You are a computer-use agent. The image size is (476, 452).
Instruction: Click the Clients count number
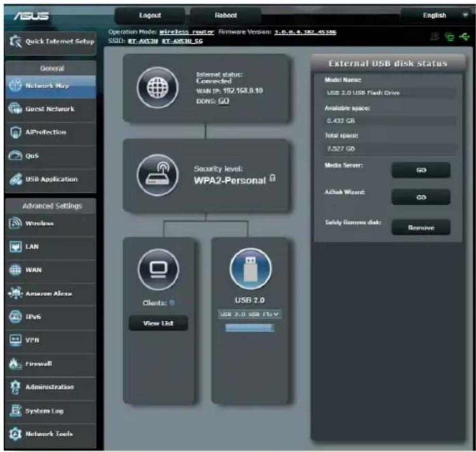tap(172, 303)
